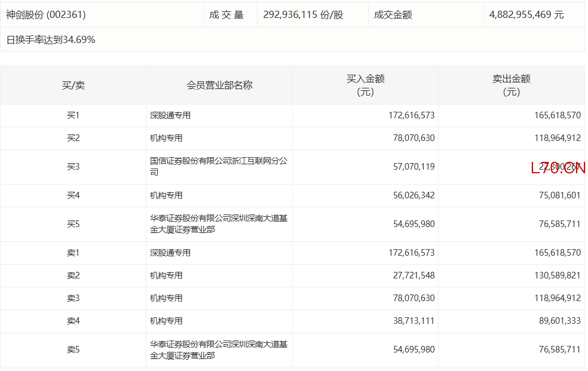Click the 买3 buy amount 57,070,119
Image resolution: width=588 pixels, height=371 pixels.
pos(411,167)
